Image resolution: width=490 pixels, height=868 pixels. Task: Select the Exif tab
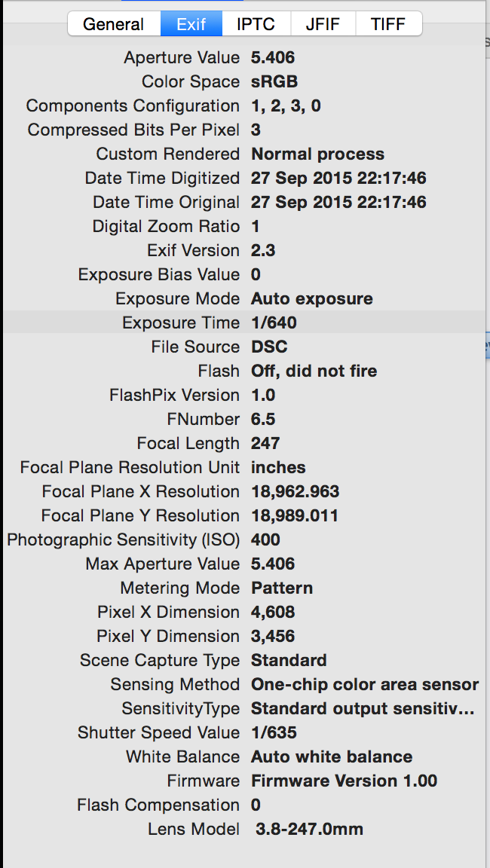click(191, 23)
